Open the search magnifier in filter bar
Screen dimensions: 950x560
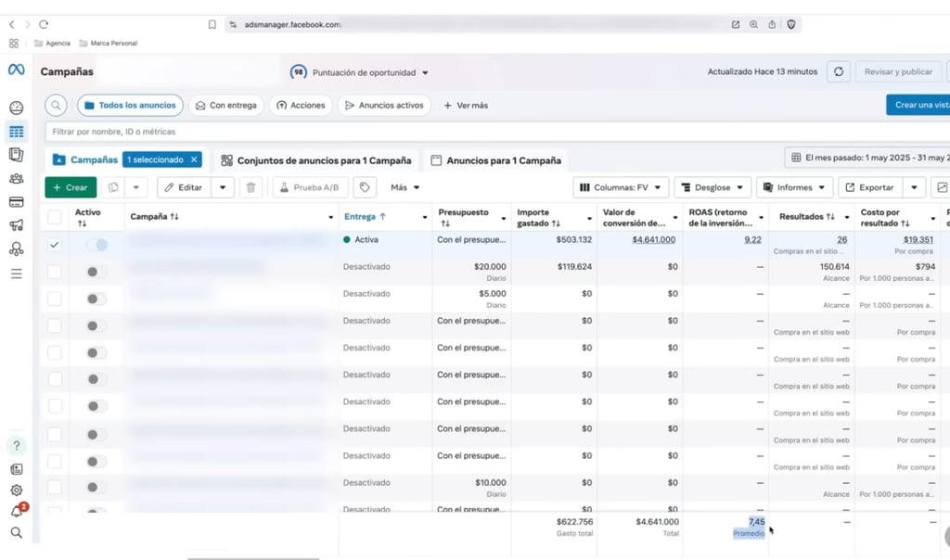pos(56,106)
